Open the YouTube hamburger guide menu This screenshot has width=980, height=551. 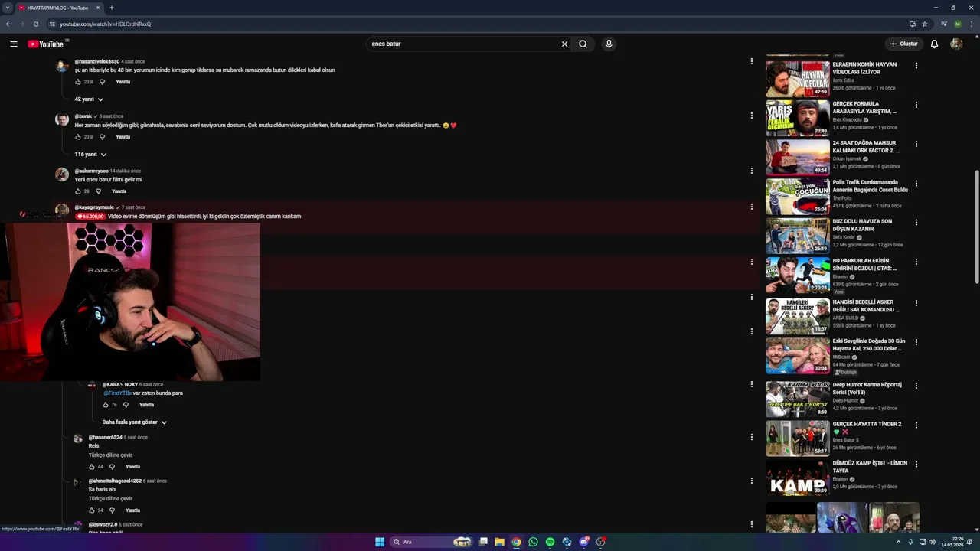click(x=14, y=44)
